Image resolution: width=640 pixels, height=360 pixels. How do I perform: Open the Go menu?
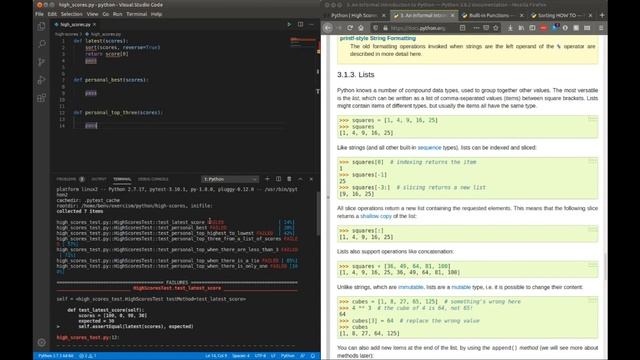tap(106, 14)
